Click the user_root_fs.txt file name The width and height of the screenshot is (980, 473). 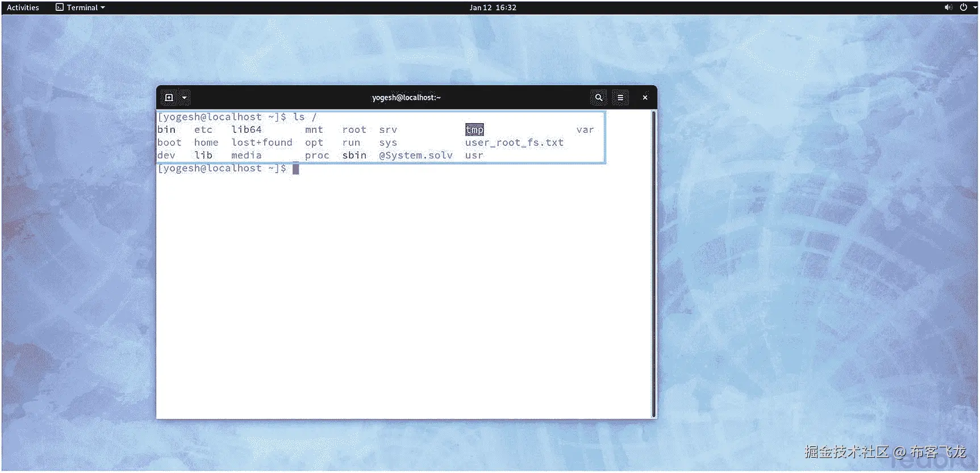click(514, 143)
